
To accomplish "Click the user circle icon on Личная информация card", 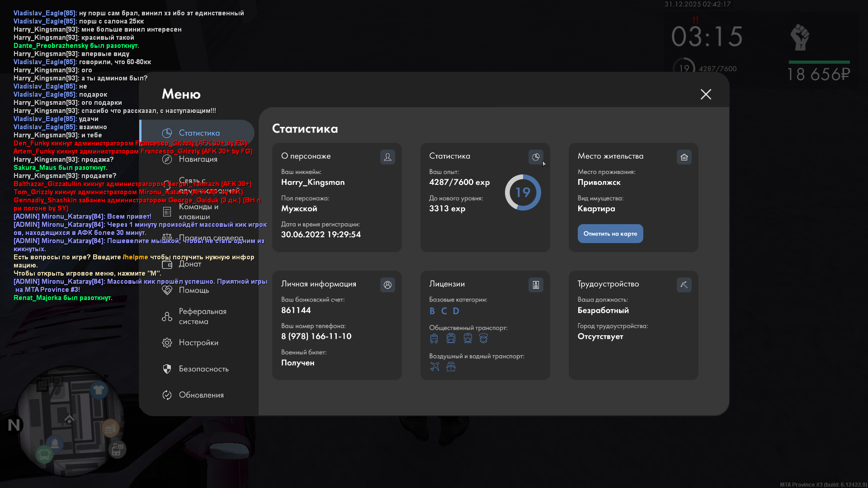I will pyautogui.click(x=387, y=285).
